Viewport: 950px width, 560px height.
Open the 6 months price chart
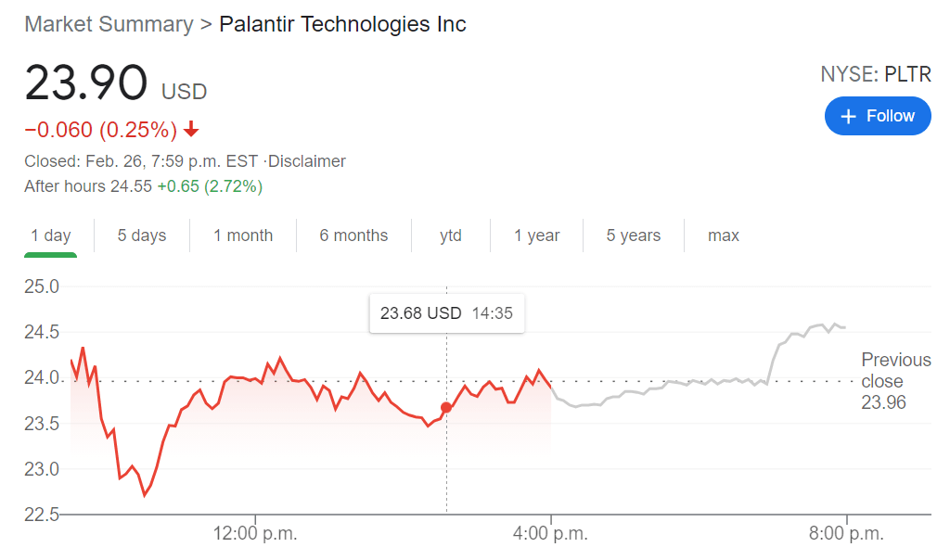click(x=353, y=235)
